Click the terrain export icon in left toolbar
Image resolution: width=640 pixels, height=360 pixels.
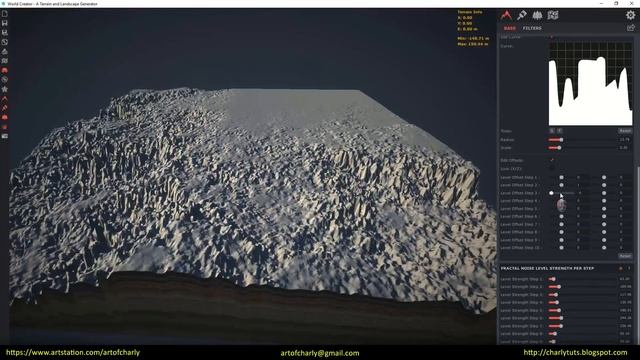tap(4, 52)
